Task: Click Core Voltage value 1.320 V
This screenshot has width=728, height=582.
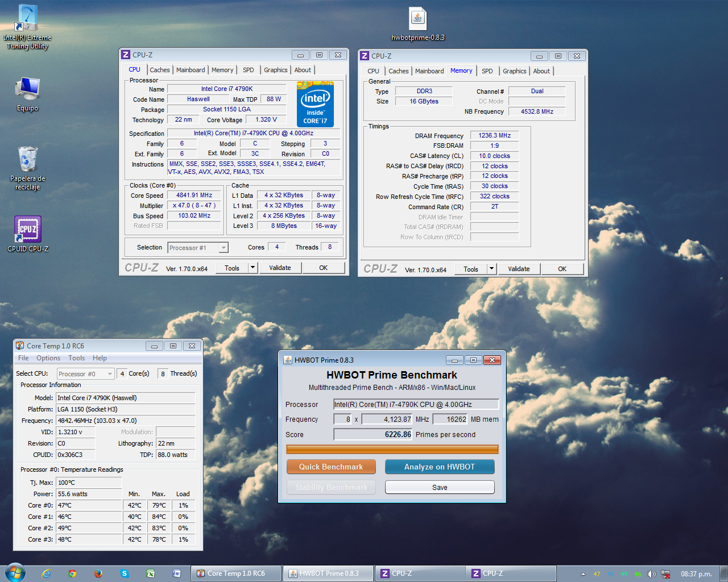Action: coord(266,119)
